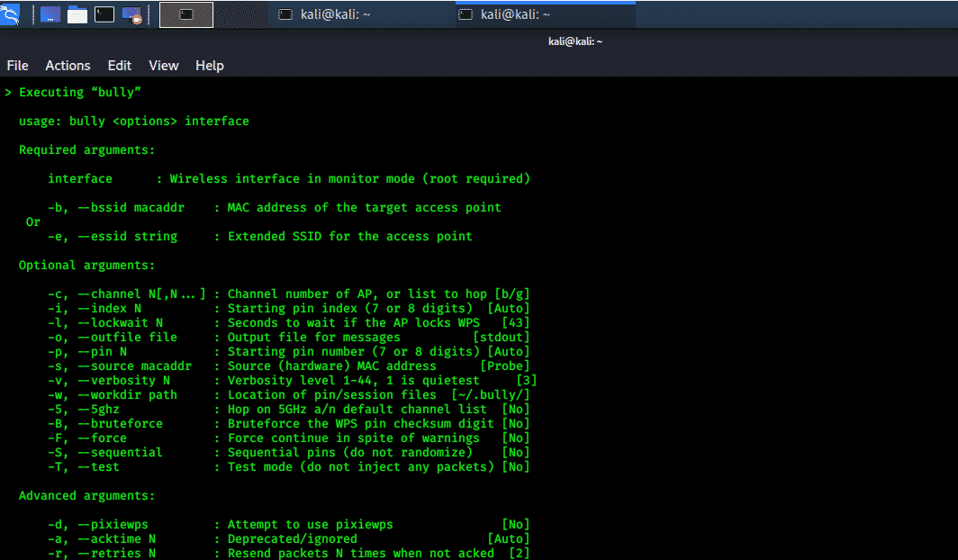Image resolution: width=958 pixels, height=560 pixels.
Task: Open the Actions menu
Action: click(68, 66)
